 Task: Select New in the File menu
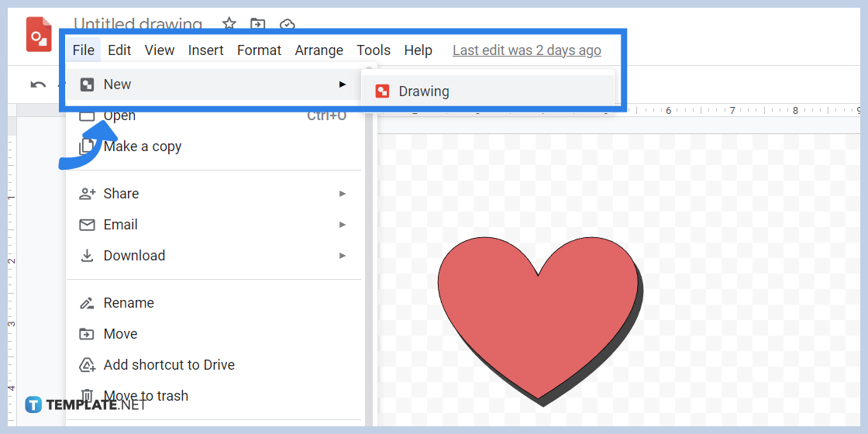(x=214, y=84)
